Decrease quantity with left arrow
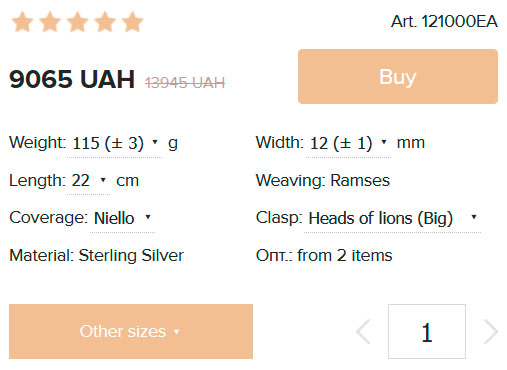The height and width of the screenshot is (370, 507). [364, 332]
